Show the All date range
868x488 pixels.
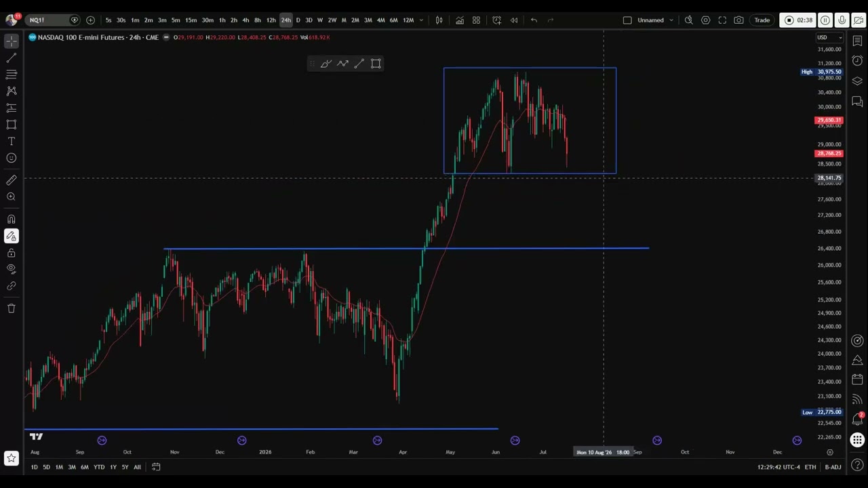(x=137, y=467)
